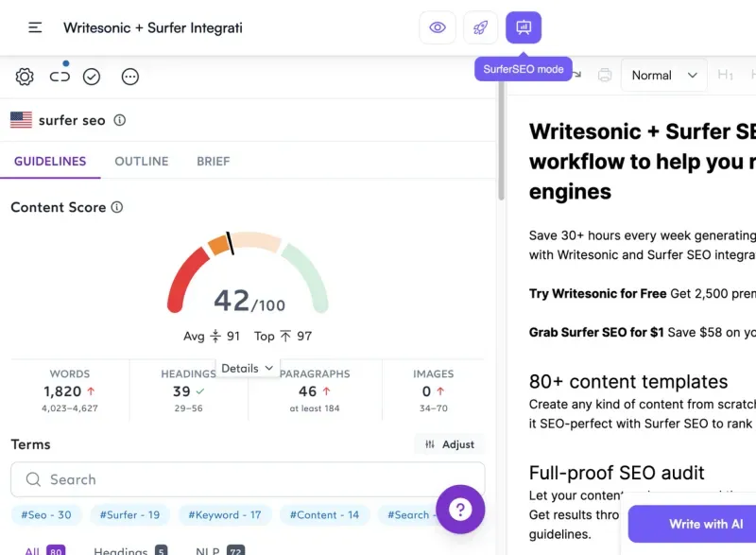
Task: Click the panel vertical scrollbar
Action: coord(502,140)
